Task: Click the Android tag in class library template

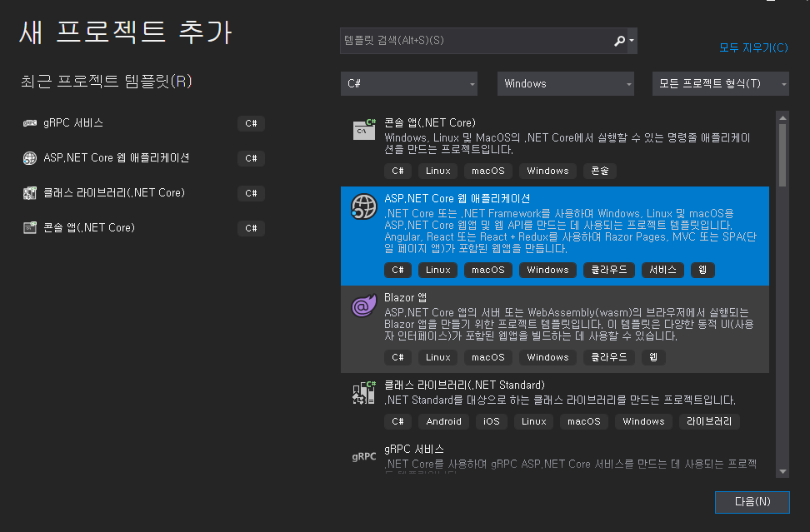Action: pos(443,421)
